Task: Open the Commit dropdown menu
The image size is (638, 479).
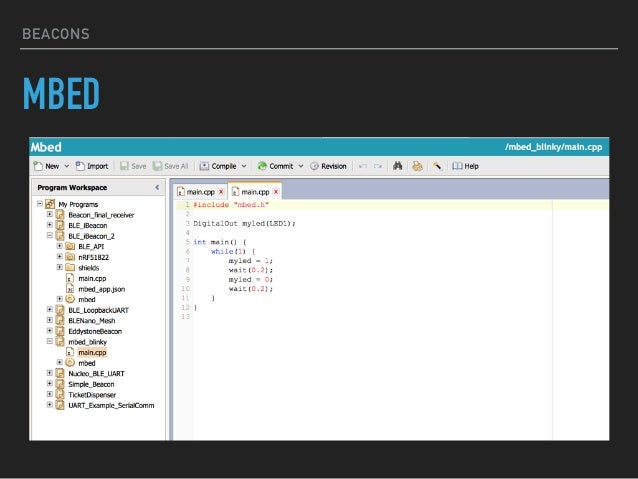Action: point(299,166)
